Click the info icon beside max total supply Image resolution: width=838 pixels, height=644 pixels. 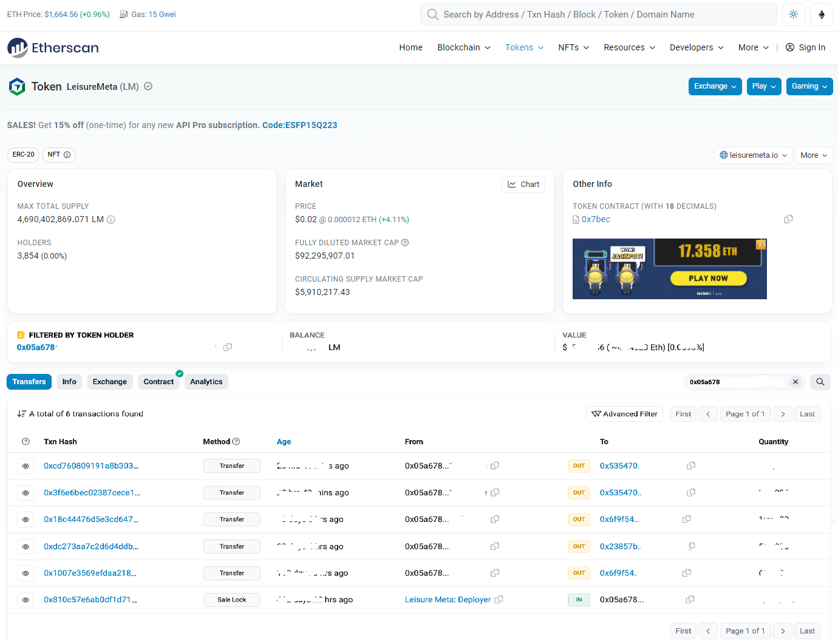click(111, 220)
